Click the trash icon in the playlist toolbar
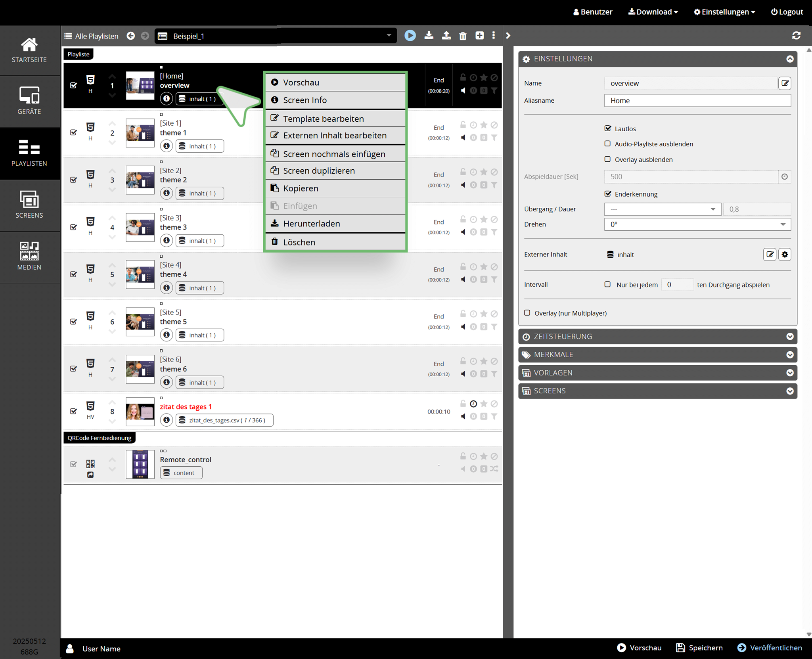The width and height of the screenshot is (812, 659). tap(463, 36)
